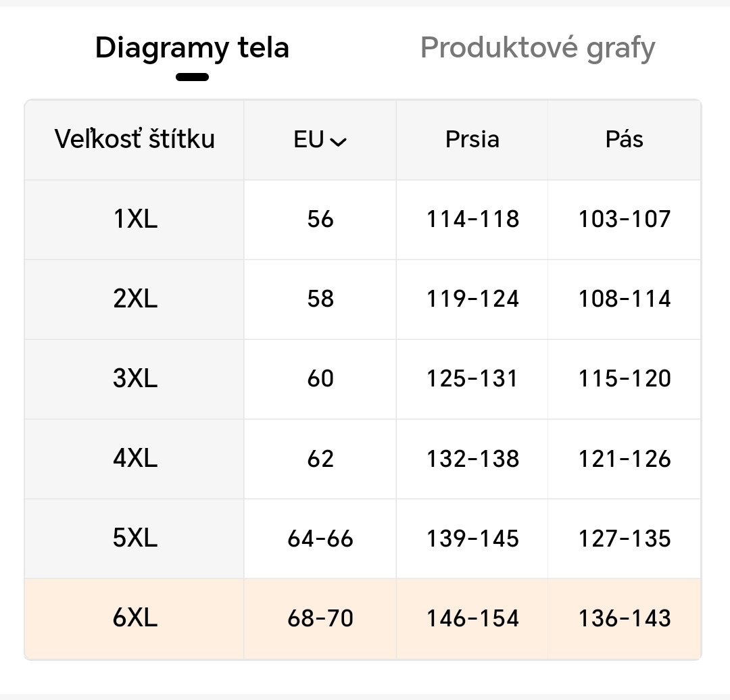
Task: Click the Veľkosť štítku column header
Action: [135, 139]
